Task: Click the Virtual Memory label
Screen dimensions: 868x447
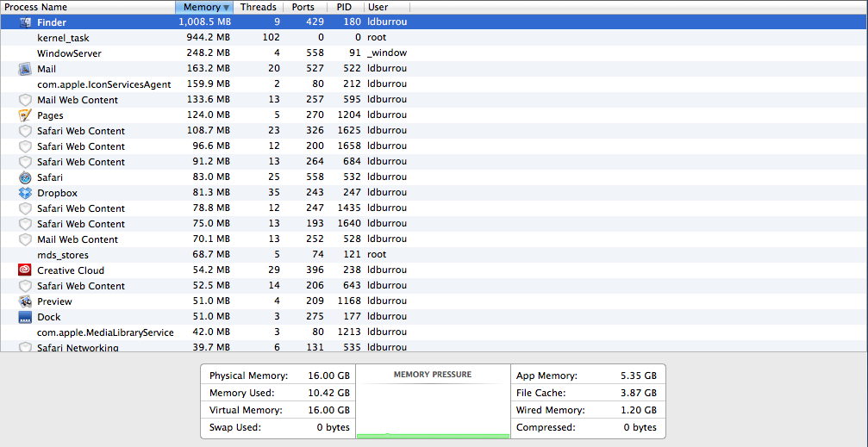Action: pos(246,411)
